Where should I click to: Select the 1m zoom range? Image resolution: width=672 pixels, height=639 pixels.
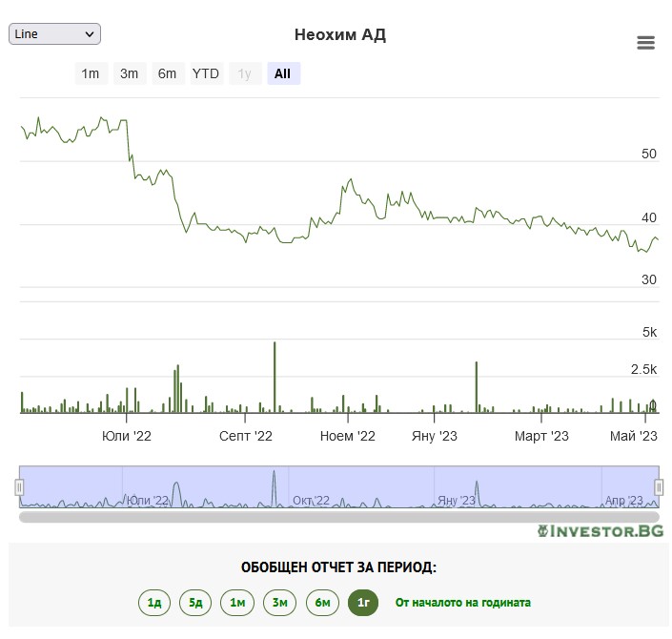click(91, 73)
